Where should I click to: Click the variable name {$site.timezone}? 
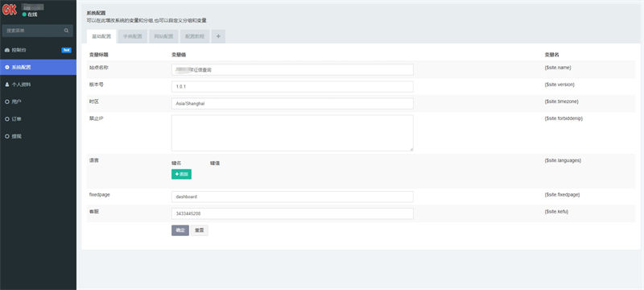(x=561, y=101)
